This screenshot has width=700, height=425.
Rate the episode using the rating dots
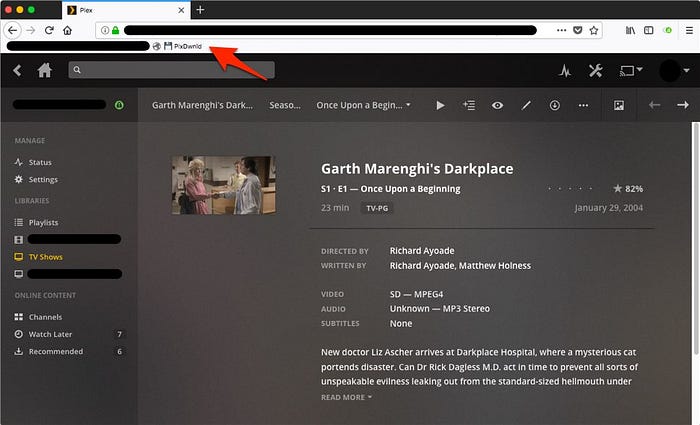[570, 189]
